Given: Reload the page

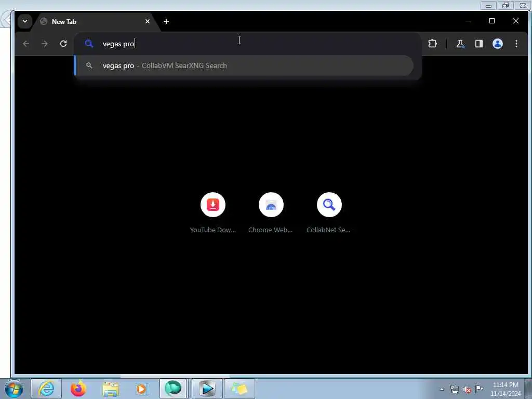Looking at the screenshot, I should click(63, 44).
